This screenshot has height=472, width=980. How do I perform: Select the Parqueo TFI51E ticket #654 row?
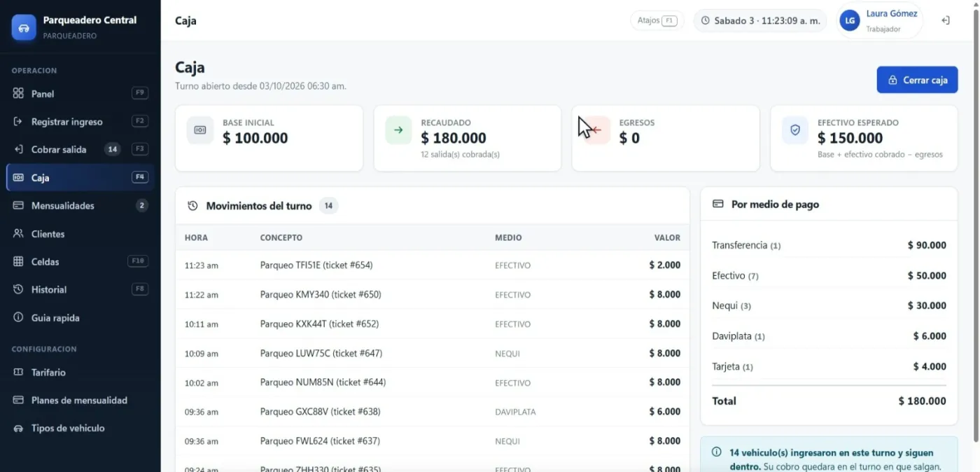(433, 265)
